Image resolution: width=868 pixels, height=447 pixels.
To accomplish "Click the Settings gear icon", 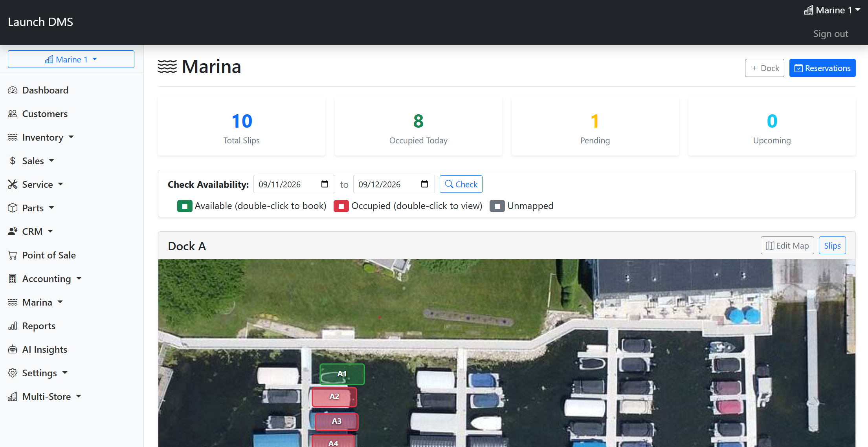I will click(13, 373).
